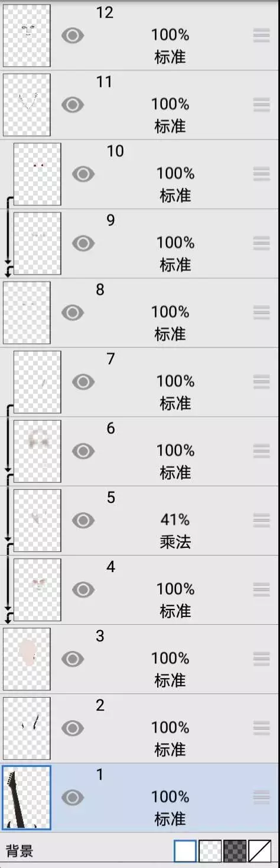Open layer 5 opacity 41% setting

pos(175,519)
